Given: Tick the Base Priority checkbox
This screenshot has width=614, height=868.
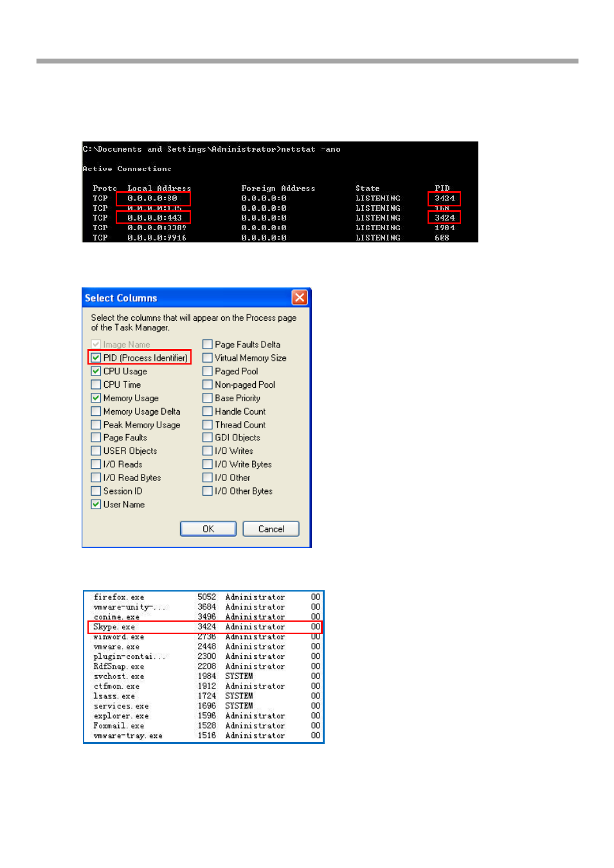Looking at the screenshot, I should 208,398.
